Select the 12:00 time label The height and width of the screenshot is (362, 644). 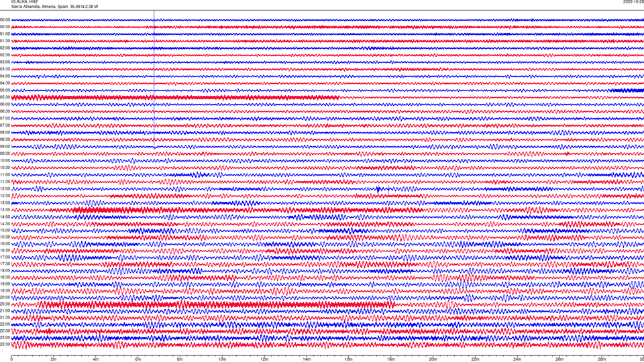click(5, 189)
